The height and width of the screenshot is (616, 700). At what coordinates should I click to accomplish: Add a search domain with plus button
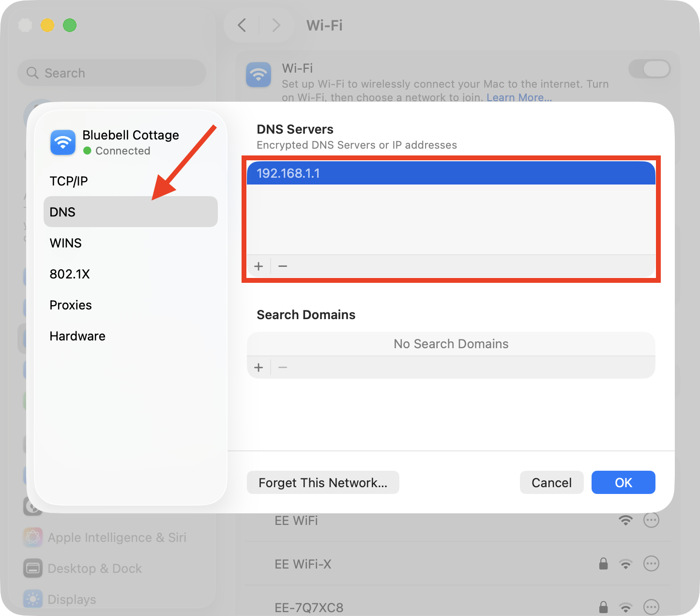[x=259, y=367]
